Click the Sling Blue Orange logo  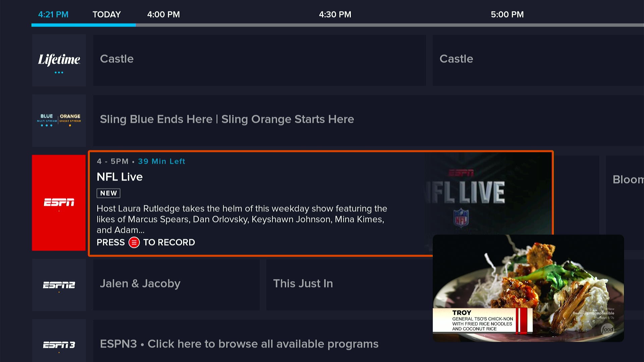(59, 119)
